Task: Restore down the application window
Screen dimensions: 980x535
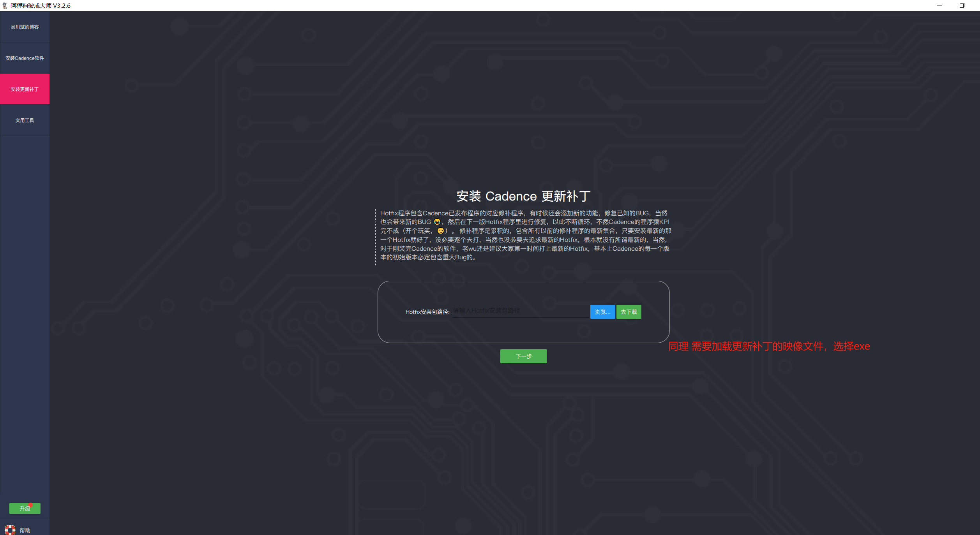Action: (962, 5)
